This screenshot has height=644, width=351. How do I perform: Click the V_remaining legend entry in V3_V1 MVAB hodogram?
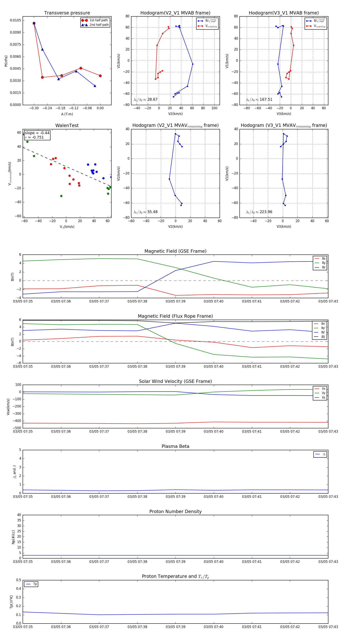(316, 26)
